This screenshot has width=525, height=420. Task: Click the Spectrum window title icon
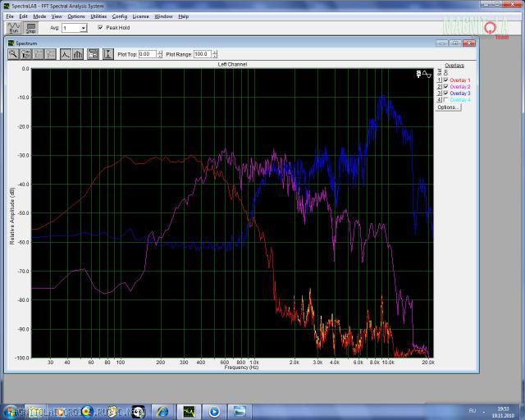pos(11,43)
